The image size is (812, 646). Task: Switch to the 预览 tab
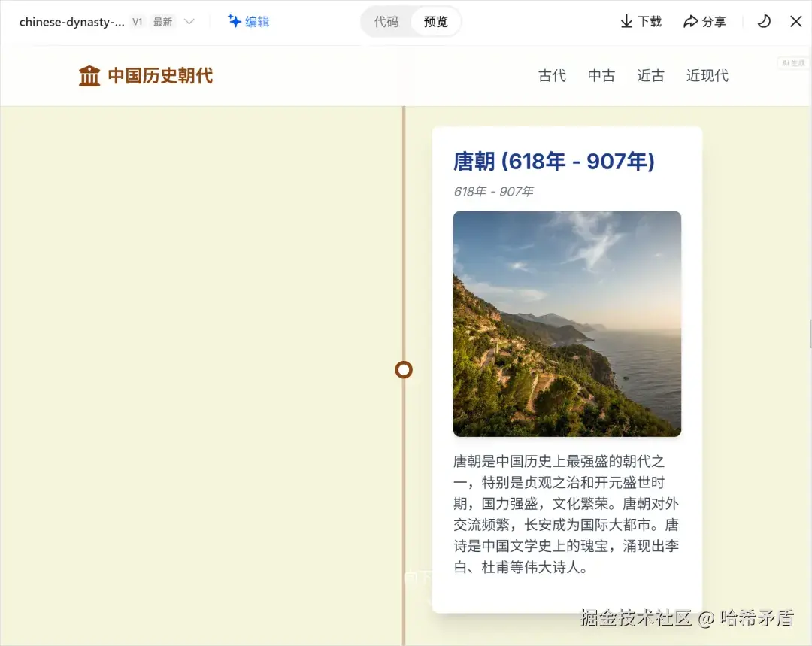click(435, 21)
